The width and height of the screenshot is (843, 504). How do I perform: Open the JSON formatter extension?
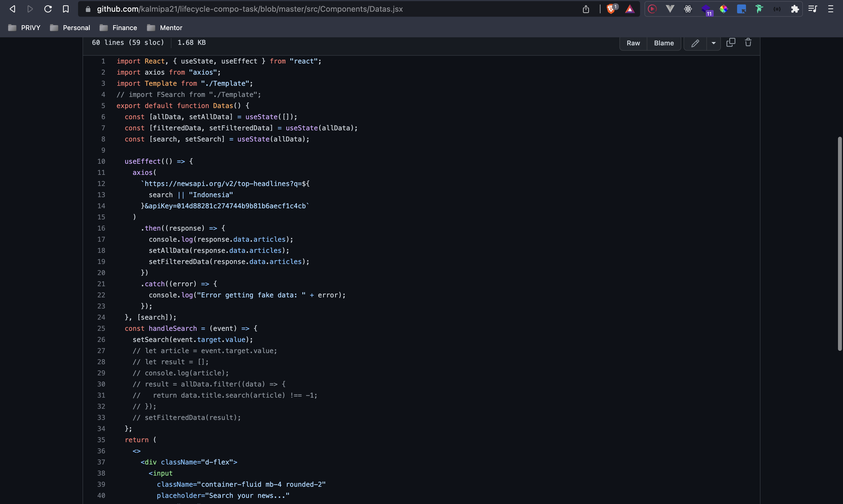click(x=777, y=9)
